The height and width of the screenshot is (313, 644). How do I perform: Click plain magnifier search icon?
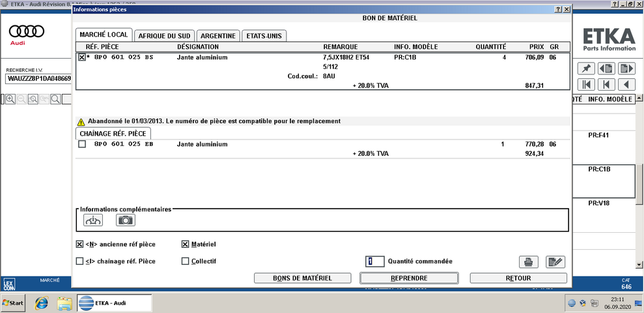[55, 99]
